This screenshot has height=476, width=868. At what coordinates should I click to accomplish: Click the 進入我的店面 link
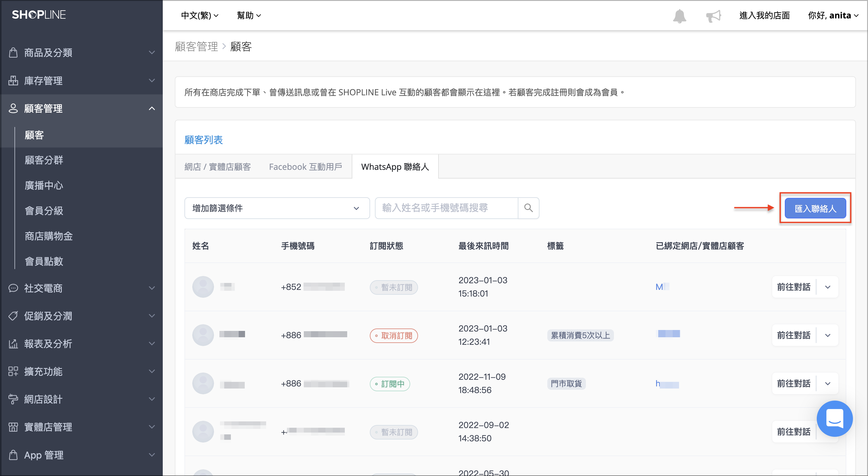tap(764, 15)
